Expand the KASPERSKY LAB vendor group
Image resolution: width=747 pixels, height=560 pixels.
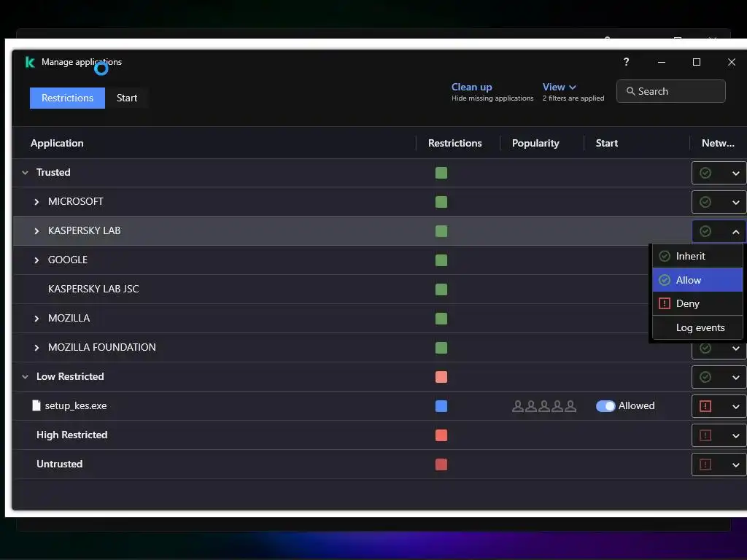tap(36, 231)
